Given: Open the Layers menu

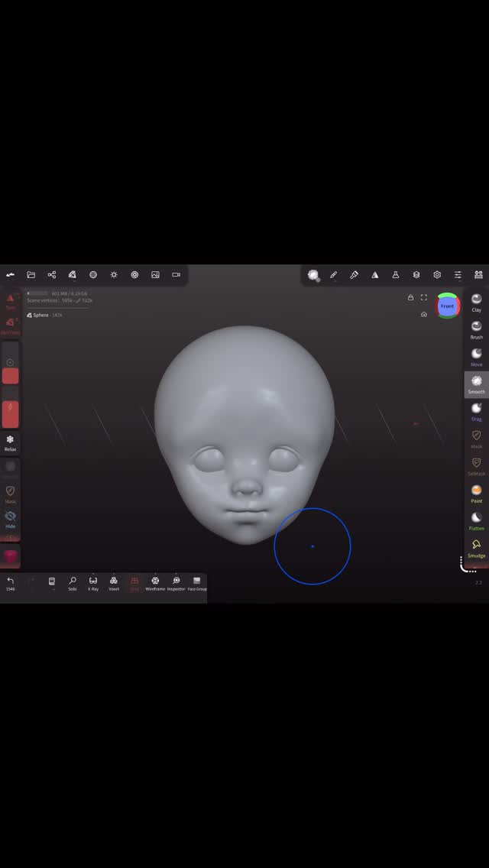Looking at the screenshot, I should pos(416,274).
